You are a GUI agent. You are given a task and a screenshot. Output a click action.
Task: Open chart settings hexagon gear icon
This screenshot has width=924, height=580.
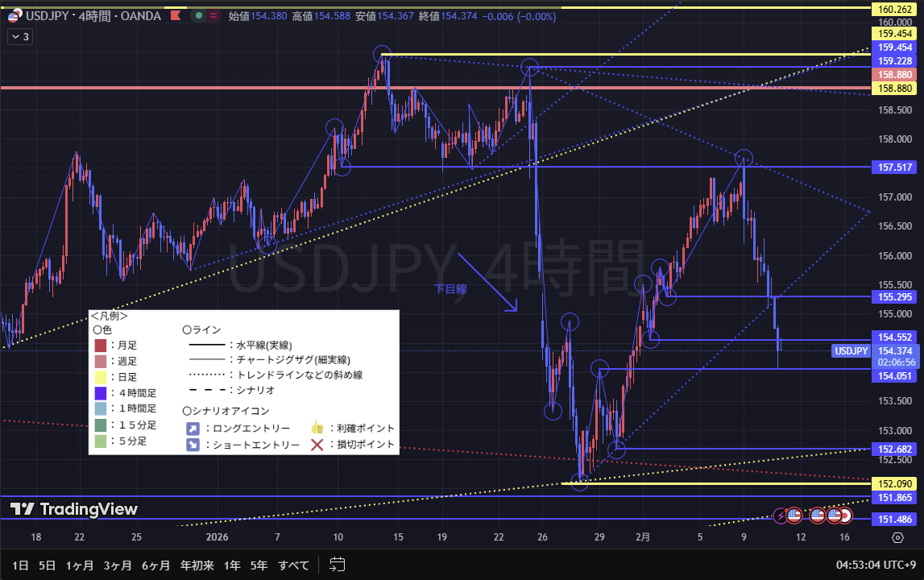[x=897, y=537]
